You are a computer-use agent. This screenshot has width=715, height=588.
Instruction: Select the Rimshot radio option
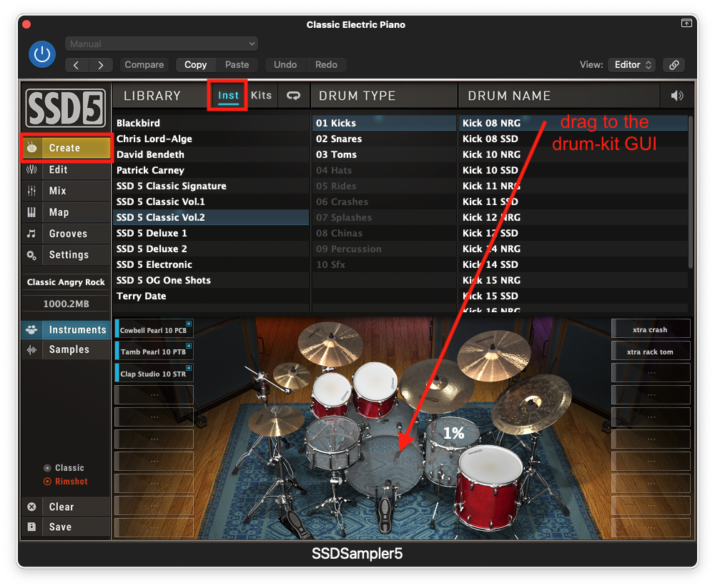click(x=47, y=482)
